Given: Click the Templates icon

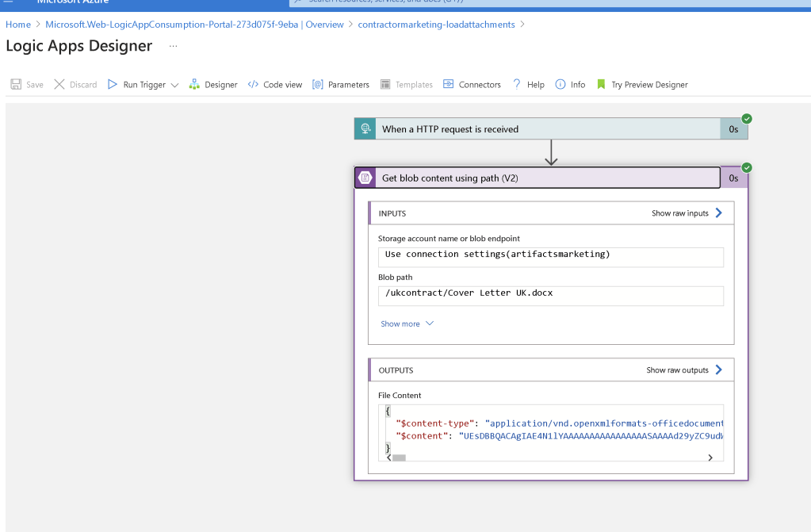Looking at the screenshot, I should point(385,84).
